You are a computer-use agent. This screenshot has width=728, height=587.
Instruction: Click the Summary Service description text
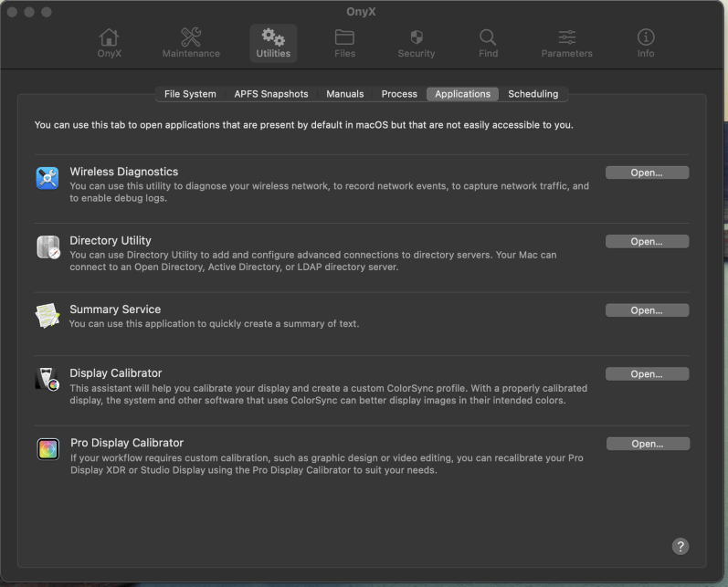pos(214,323)
